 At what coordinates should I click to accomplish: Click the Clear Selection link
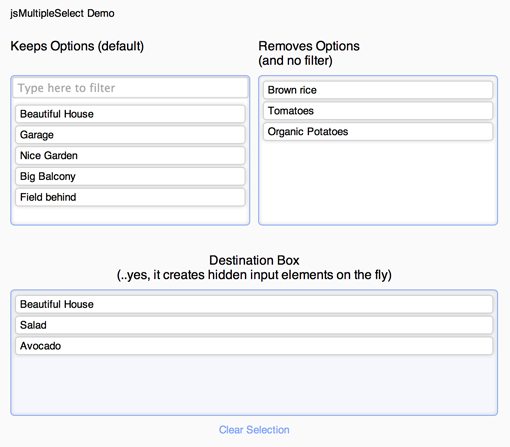[x=254, y=430]
